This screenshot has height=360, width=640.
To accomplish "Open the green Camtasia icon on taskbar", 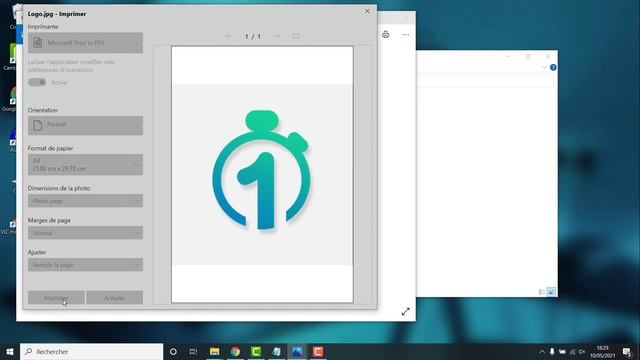I will point(256,351).
